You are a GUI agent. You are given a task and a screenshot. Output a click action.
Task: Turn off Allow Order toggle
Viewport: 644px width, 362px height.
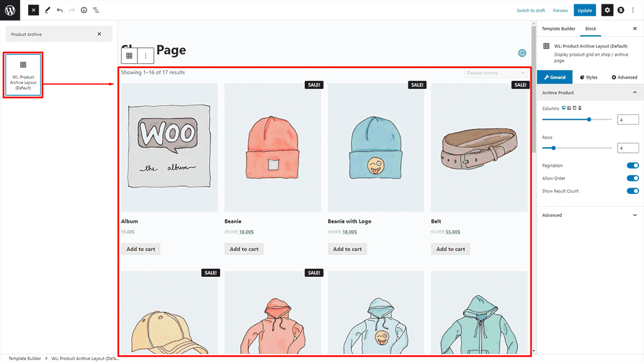632,179
